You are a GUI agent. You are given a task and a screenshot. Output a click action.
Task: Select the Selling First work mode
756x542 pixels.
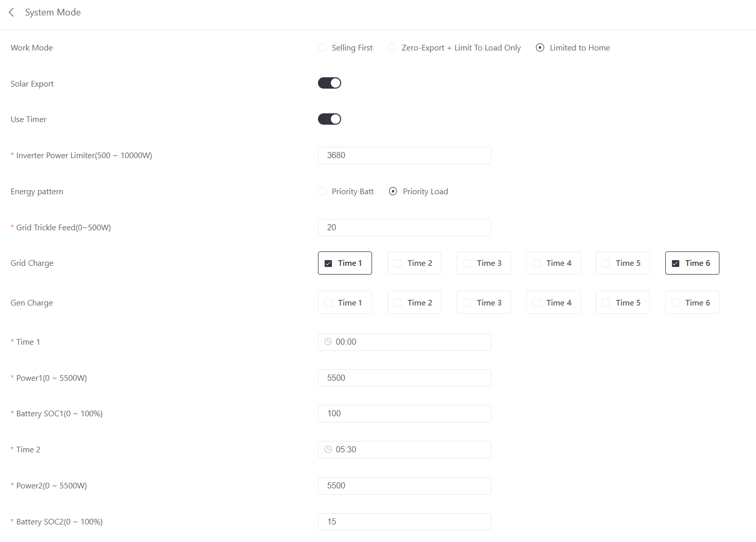[322, 47]
